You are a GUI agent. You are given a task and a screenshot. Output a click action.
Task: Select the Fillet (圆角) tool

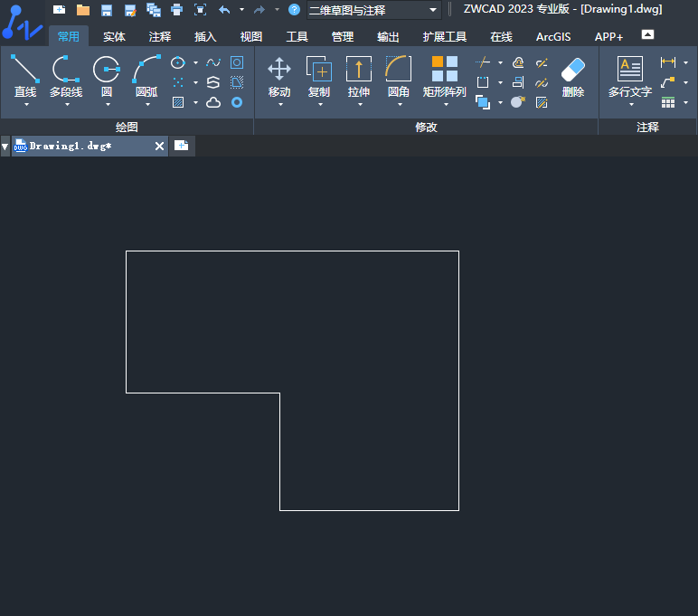[x=399, y=76]
